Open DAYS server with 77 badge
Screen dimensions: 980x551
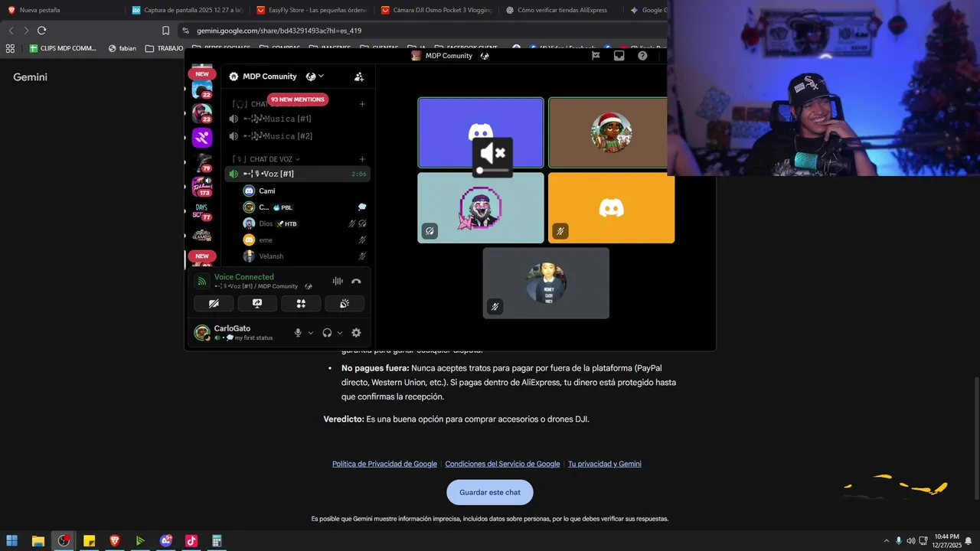click(x=202, y=211)
